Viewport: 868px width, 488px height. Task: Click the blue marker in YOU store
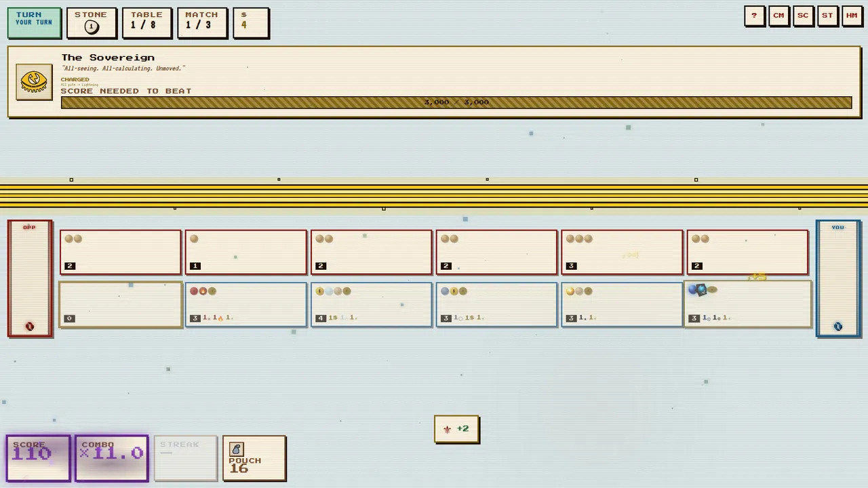pyautogui.click(x=838, y=327)
